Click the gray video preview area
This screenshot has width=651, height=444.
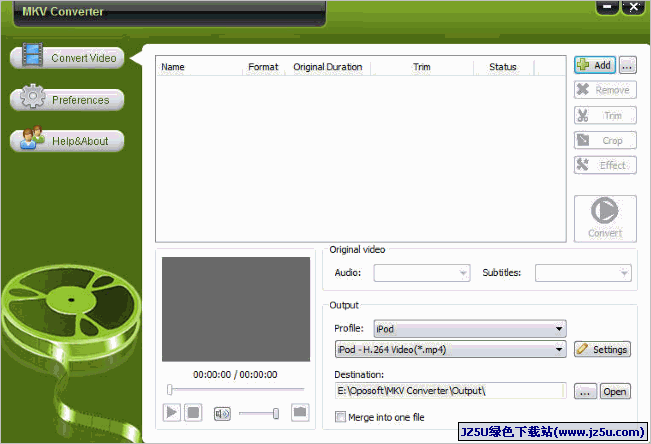[236, 309]
